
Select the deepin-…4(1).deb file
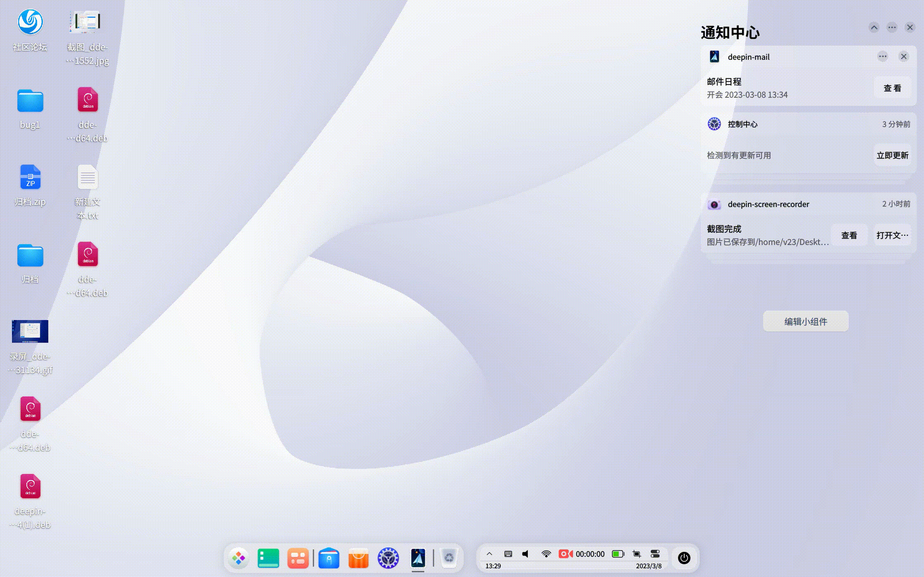tap(30, 501)
